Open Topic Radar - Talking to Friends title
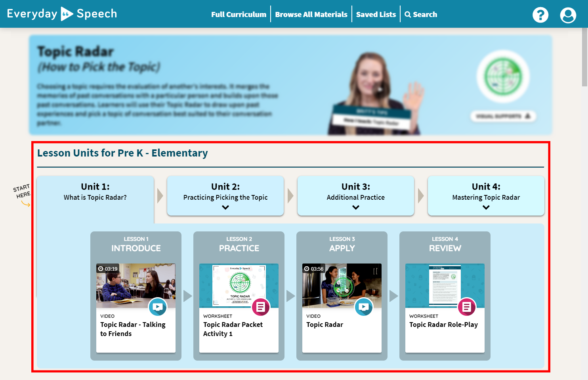 (x=133, y=329)
